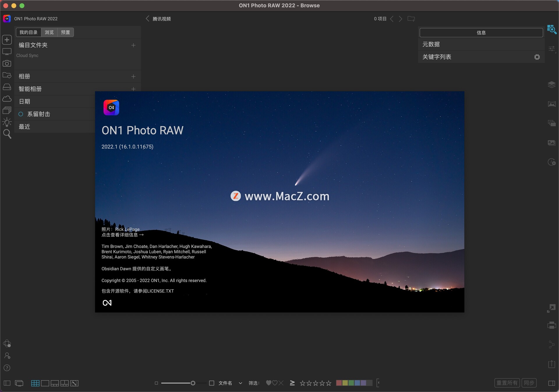Switch to grid view in bottom bar

click(x=35, y=383)
